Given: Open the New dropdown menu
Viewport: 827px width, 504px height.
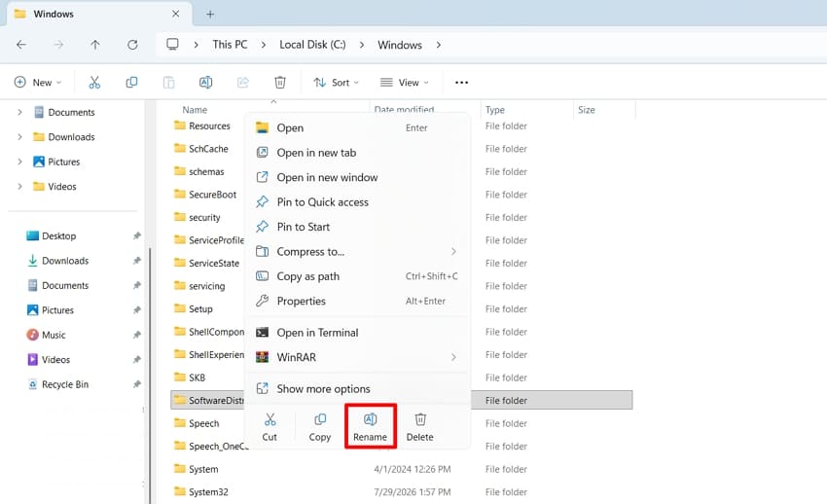Looking at the screenshot, I should pyautogui.click(x=38, y=83).
